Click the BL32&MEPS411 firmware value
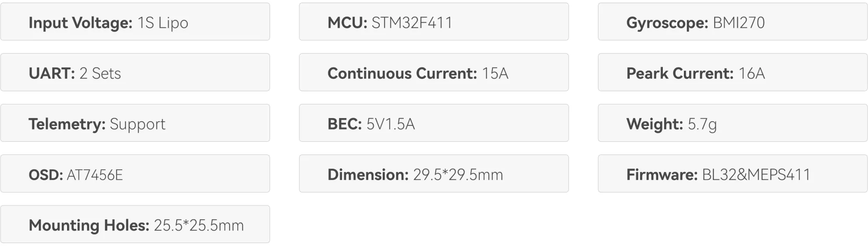This screenshot has width=868, height=247. 756,175
